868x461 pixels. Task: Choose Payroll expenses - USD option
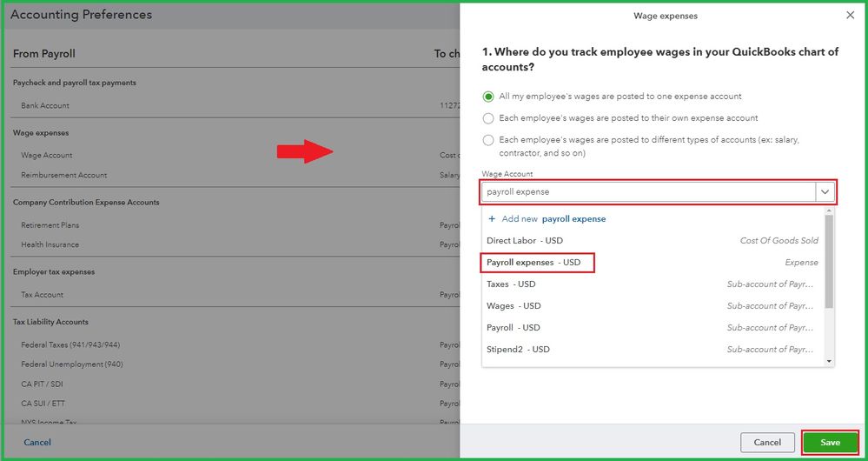point(533,263)
